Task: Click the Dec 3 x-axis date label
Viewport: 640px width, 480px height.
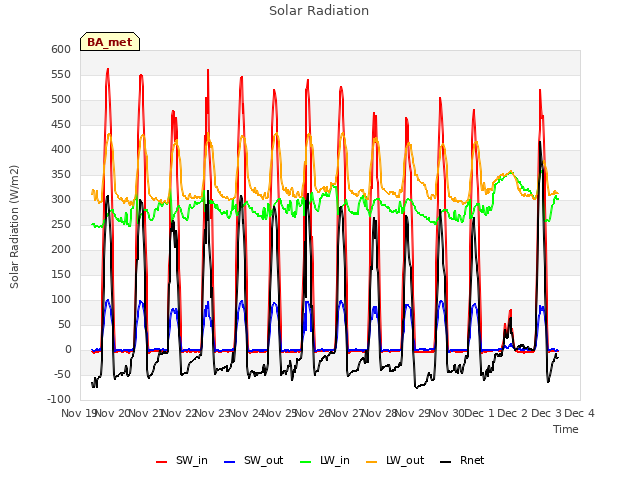Action: [x=546, y=413]
